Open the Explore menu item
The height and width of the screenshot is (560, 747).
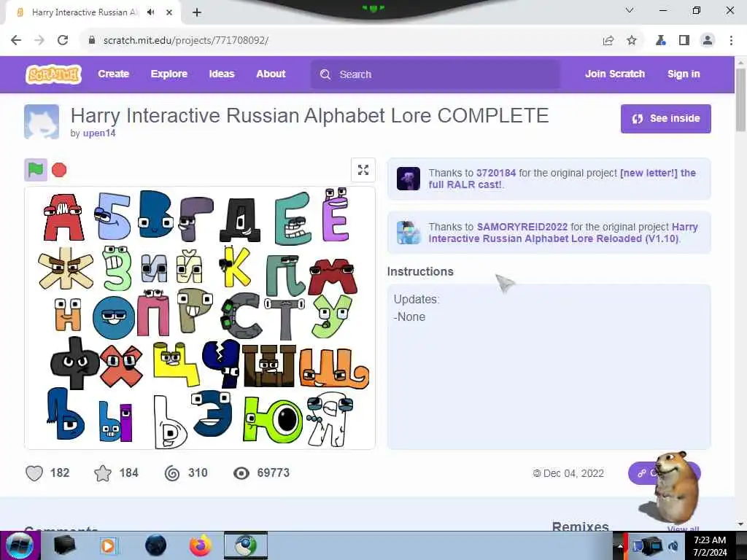pyautogui.click(x=169, y=74)
